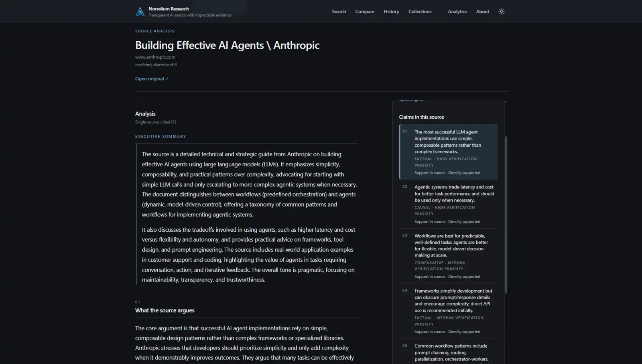Viewport: 642px width, 364px height.
Task: Click the Norrelium Research logo icon
Action: 140,12
